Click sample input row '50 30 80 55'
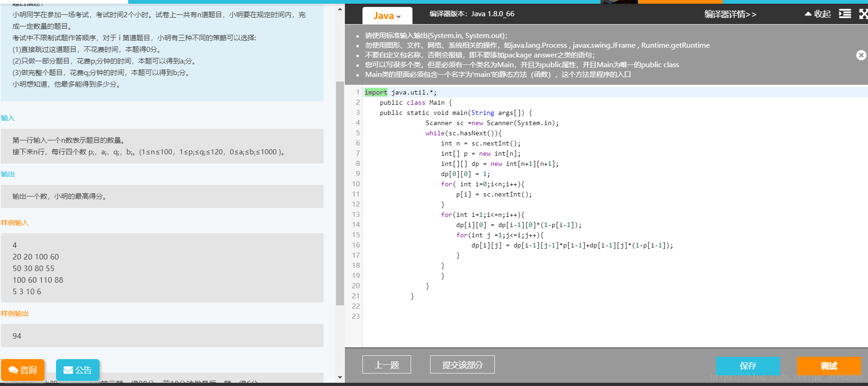Image resolution: width=868 pixels, height=386 pixels. pyautogui.click(x=33, y=268)
